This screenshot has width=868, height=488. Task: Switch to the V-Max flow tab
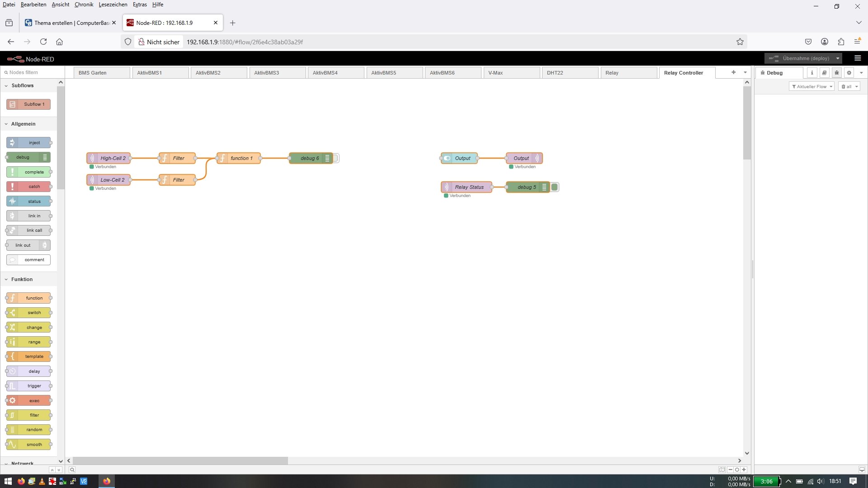(495, 73)
